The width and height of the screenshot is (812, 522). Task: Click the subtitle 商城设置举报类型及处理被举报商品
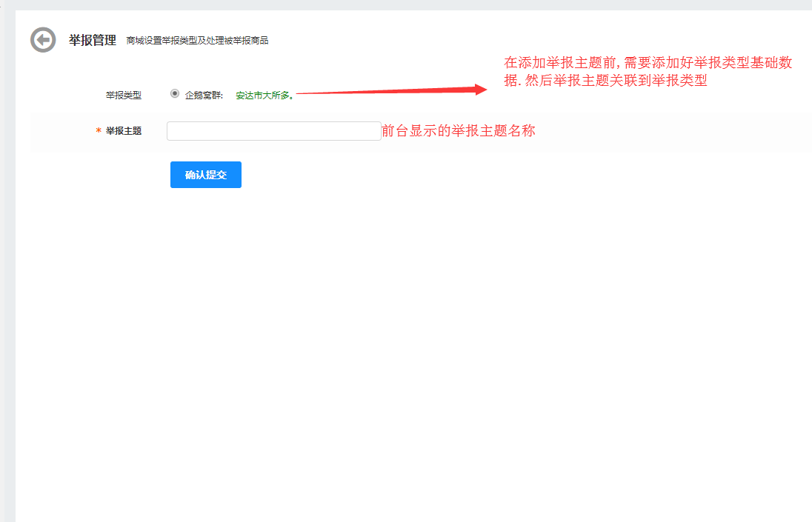coord(197,41)
